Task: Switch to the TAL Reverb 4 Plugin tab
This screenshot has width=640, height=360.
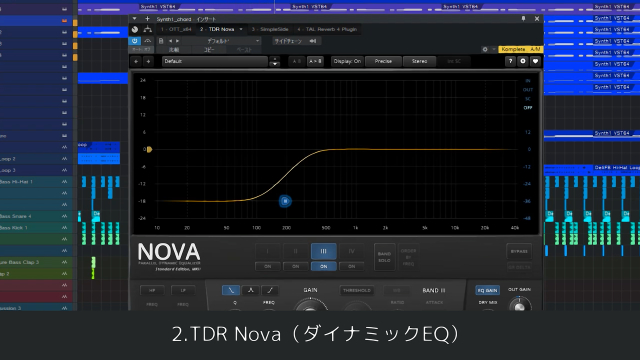Action: pyautogui.click(x=327, y=29)
